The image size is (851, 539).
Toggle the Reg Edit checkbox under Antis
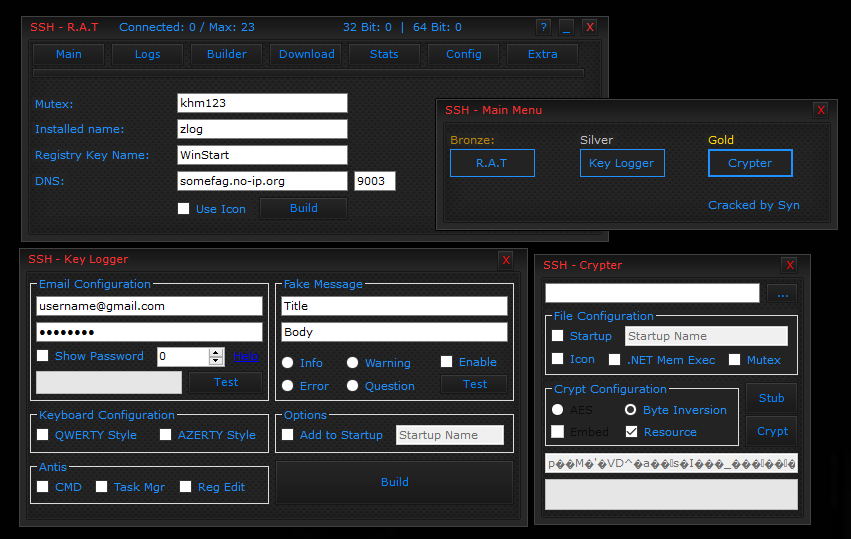tap(186, 487)
